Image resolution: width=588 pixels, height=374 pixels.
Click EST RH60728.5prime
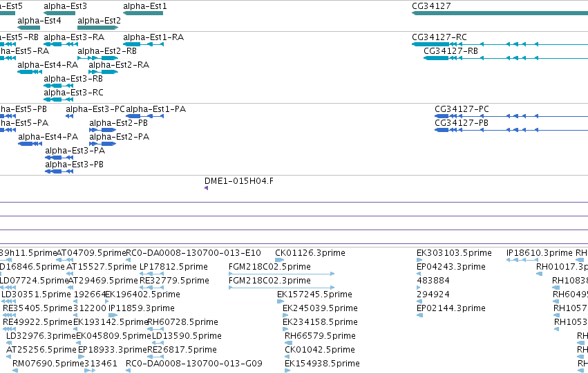[183, 322]
